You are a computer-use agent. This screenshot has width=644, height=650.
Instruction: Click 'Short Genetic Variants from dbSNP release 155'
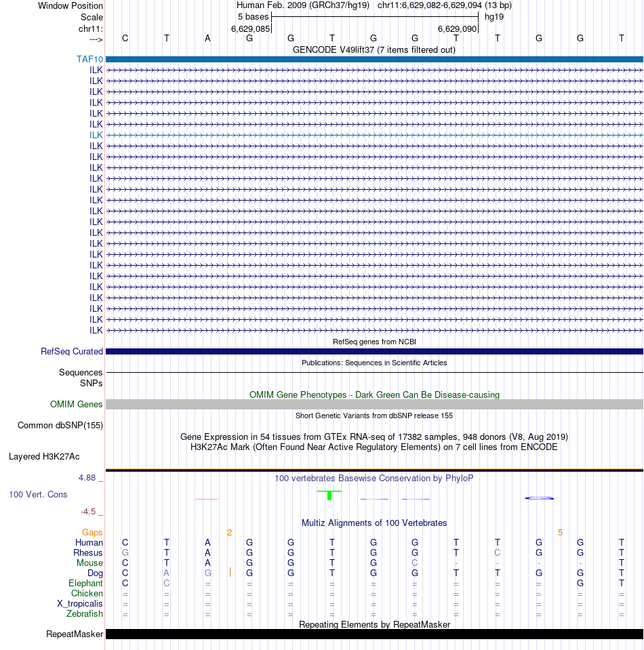coord(374,415)
